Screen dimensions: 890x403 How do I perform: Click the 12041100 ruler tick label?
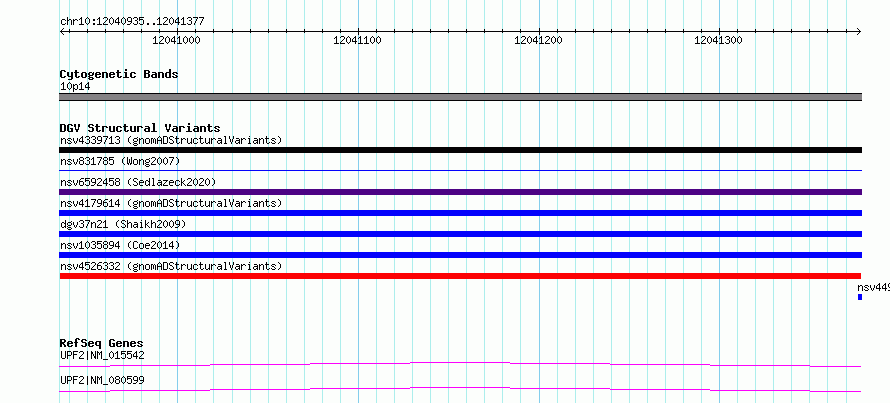(357, 40)
